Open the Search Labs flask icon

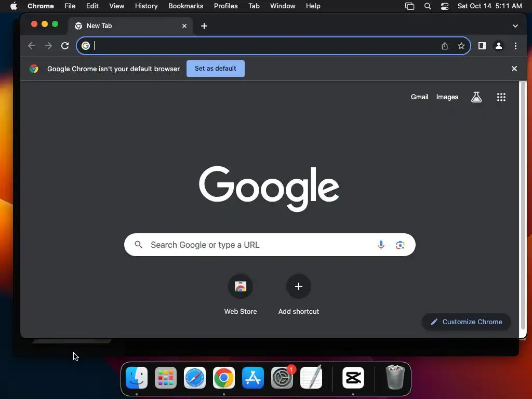click(x=476, y=97)
